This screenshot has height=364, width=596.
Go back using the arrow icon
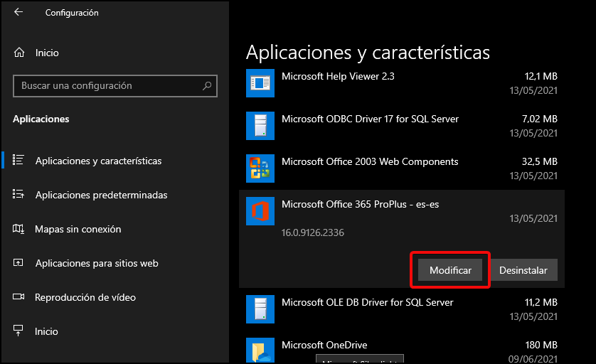tap(18, 12)
